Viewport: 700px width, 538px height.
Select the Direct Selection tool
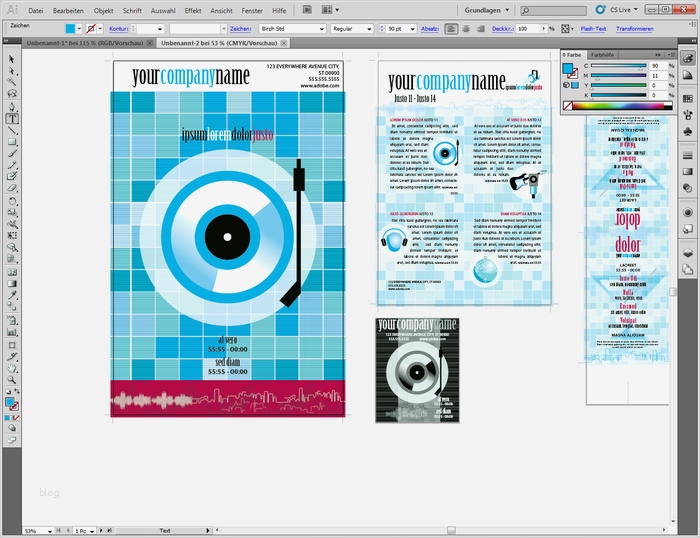pos(12,71)
